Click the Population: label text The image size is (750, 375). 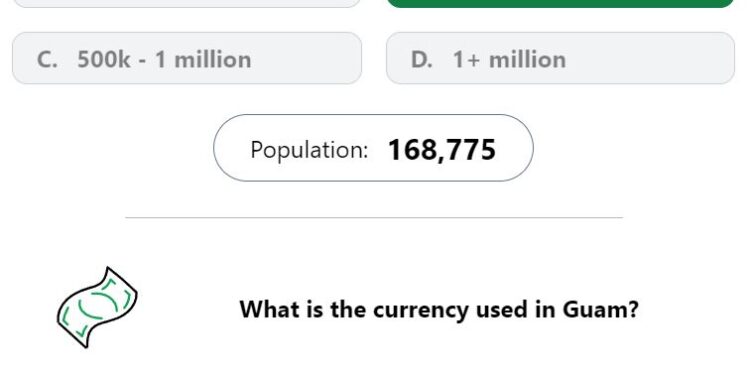(x=309, y=150)
